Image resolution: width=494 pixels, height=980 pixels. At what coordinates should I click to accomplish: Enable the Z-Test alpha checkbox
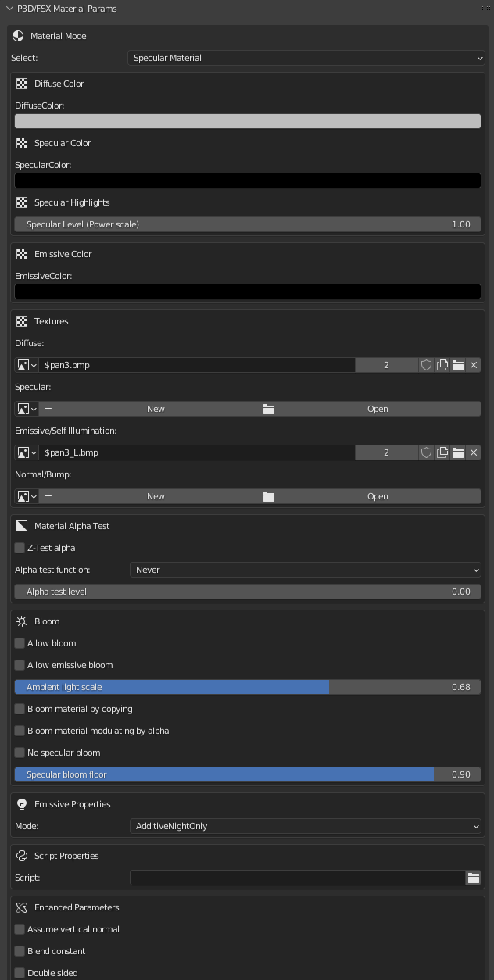(20, 548)
